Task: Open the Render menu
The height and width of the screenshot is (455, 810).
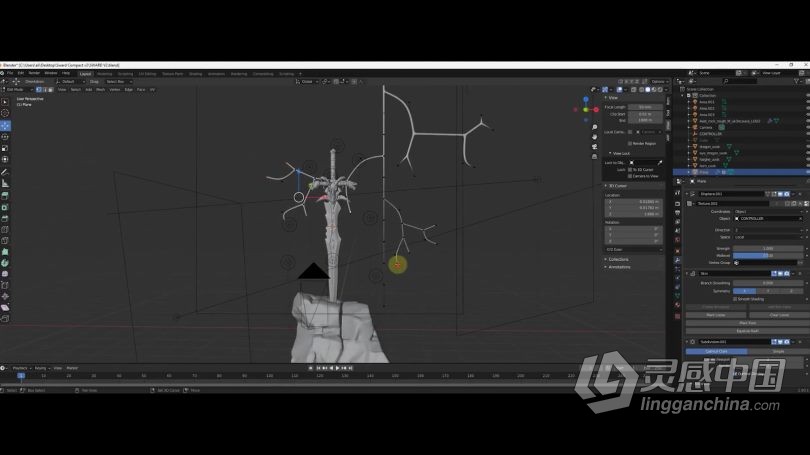Action: [x=34, y=73]
